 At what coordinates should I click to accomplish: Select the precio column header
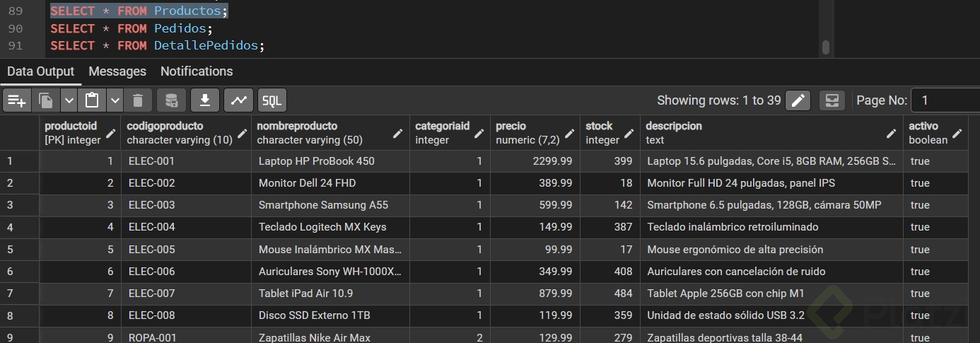click(535, 133)
